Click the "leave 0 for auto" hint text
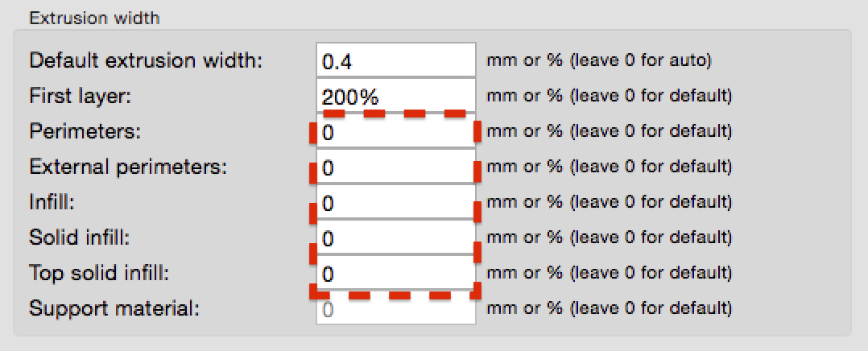Image resolution: width=868 pixels, height=351 pixels. 641,60
